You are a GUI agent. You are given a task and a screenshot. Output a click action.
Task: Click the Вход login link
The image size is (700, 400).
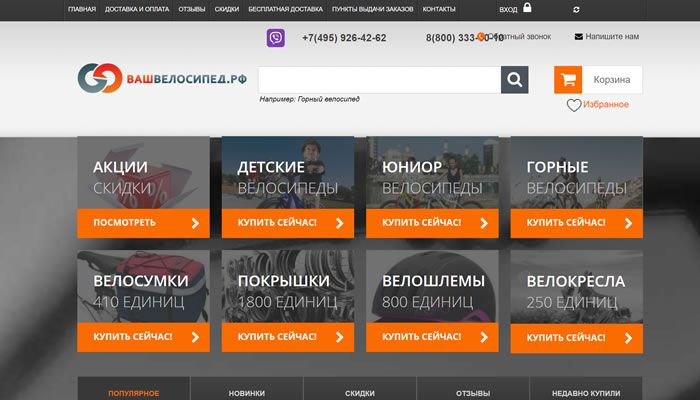508,9
